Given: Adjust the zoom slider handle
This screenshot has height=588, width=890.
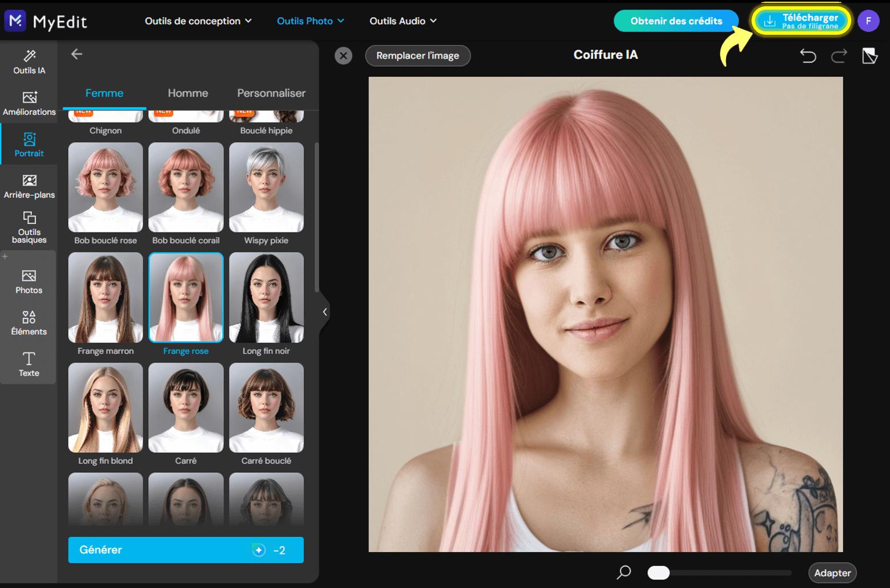Looking at the screenshot, I should click(x=659, y=573).
